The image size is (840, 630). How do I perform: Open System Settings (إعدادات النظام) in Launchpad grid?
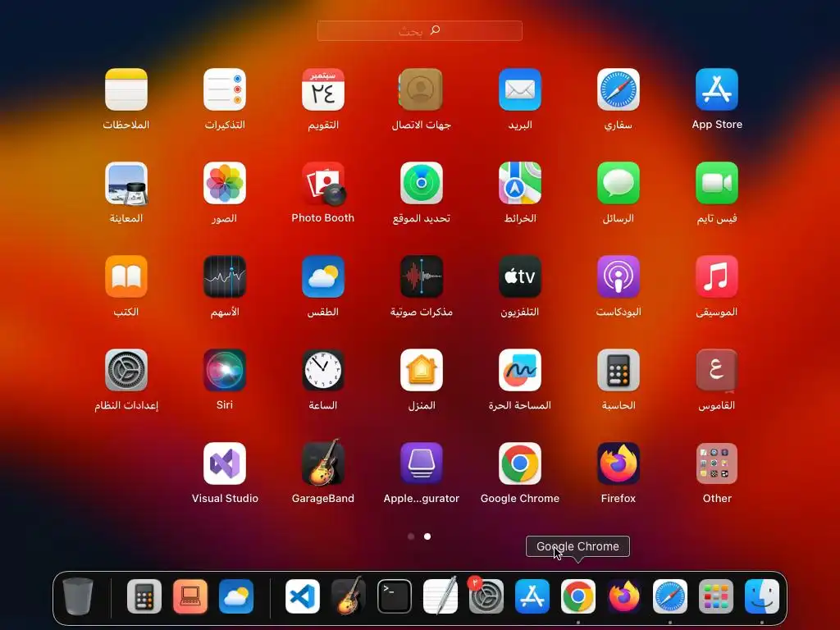126,370
